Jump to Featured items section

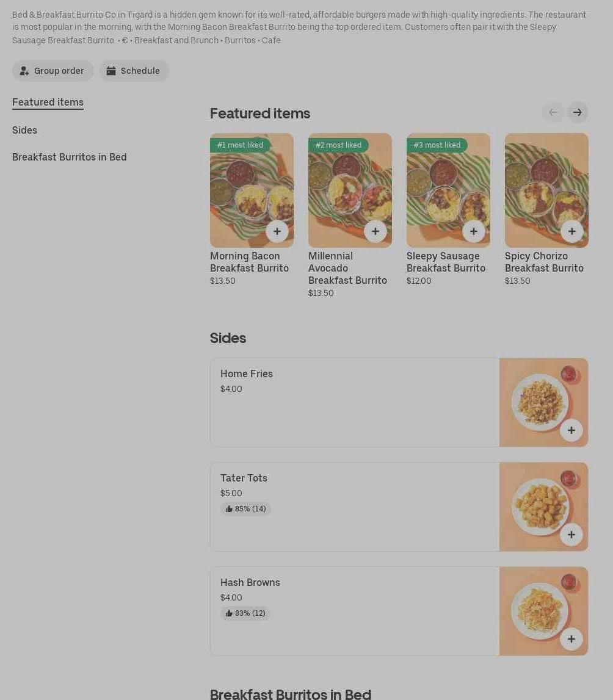48,102
